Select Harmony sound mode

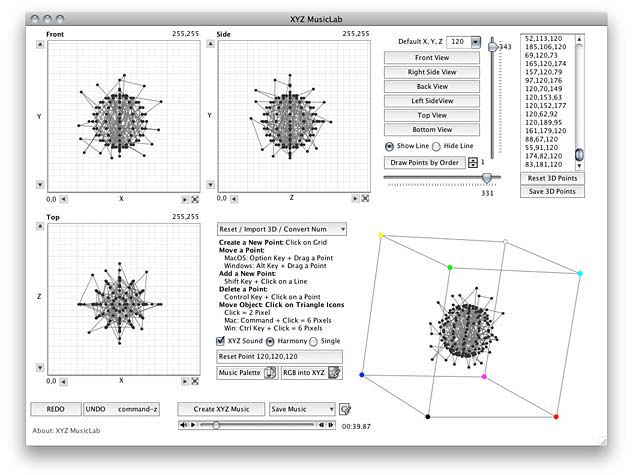pos(270,341)
